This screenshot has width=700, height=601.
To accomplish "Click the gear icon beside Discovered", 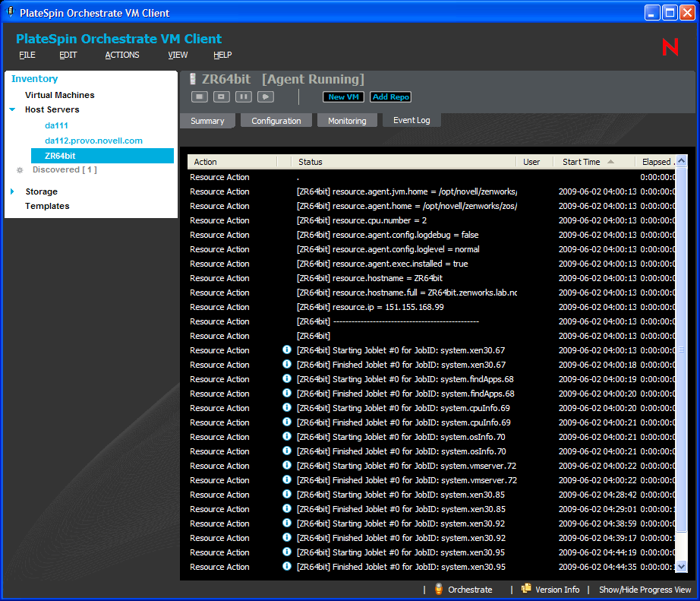I will [x=20, y=169].
